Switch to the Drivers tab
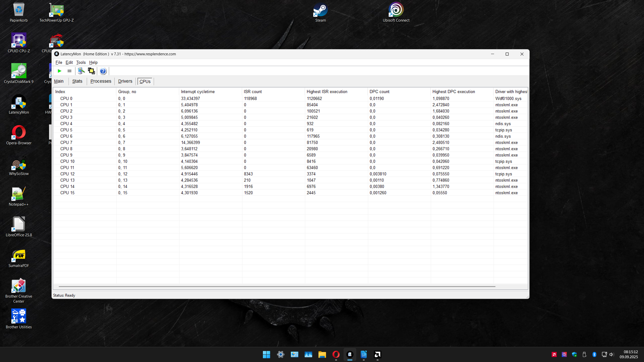 [125, 81]
